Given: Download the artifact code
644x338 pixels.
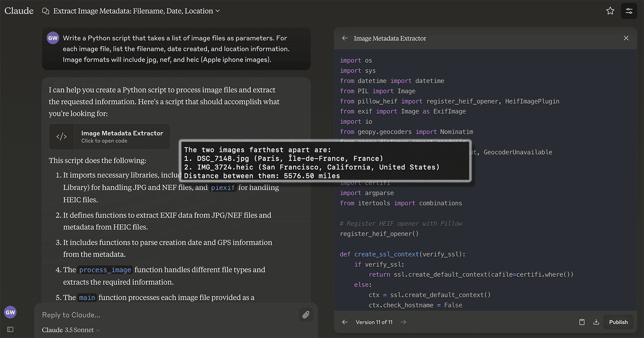Looking at the screenshot, I should (x=596, y=322).
